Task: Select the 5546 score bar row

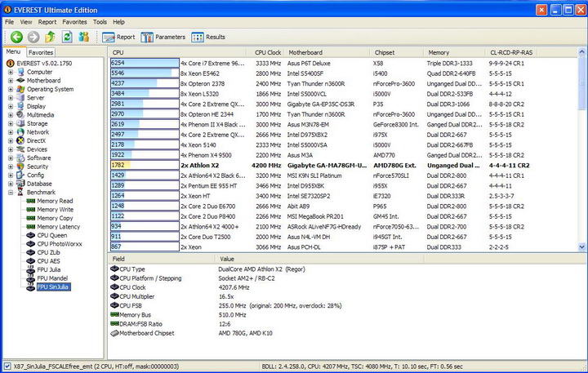Action: coord(145,73)
